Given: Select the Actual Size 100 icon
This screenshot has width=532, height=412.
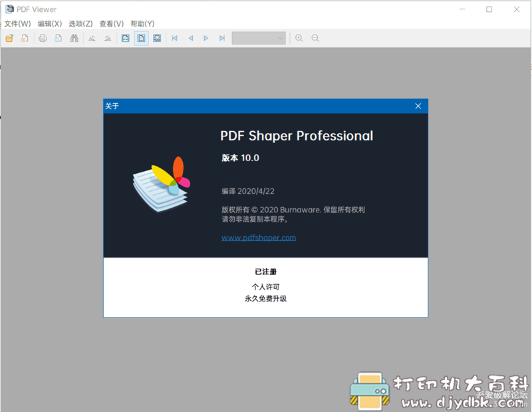Looking at the screenshot, I should pyautogui.click(x=157, y=38).
